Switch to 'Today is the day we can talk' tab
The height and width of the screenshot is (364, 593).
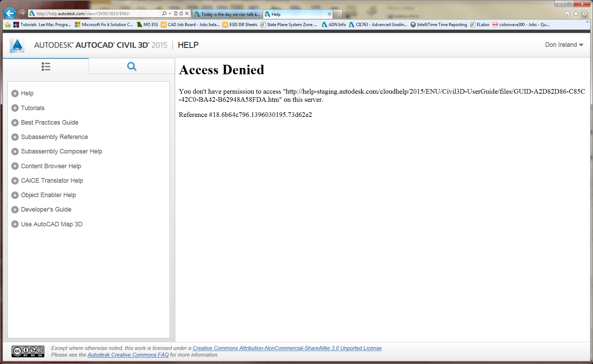coord(227,14)
